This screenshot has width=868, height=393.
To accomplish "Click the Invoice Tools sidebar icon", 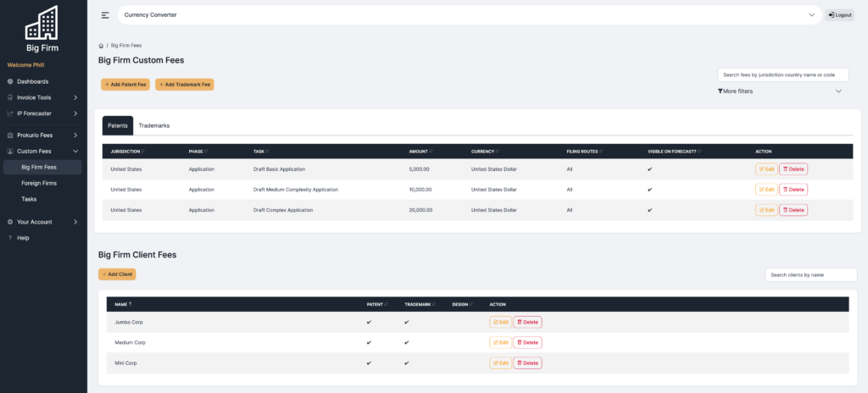I will (x=10, y=97).
